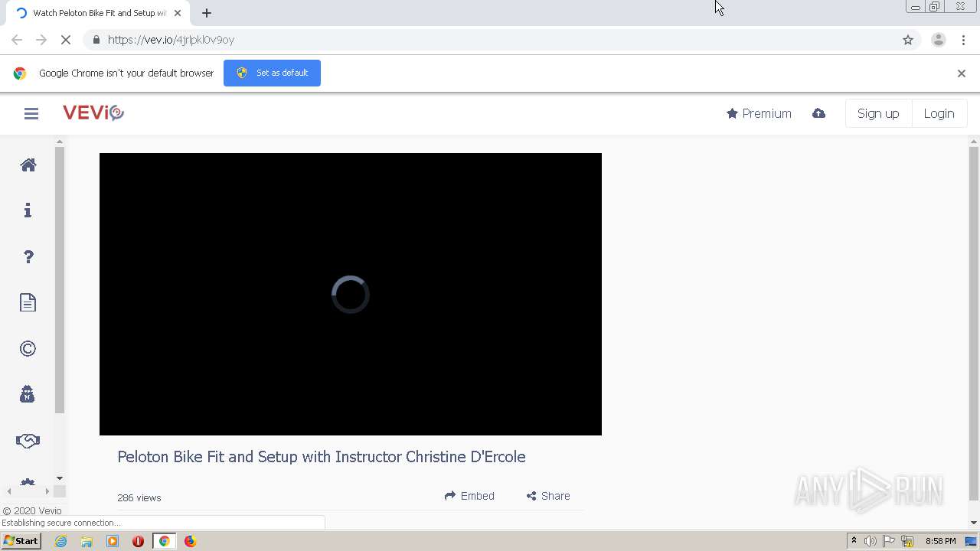
Task: Select the Watch Peloton Bike Fit tab
Action: point(98,13)
